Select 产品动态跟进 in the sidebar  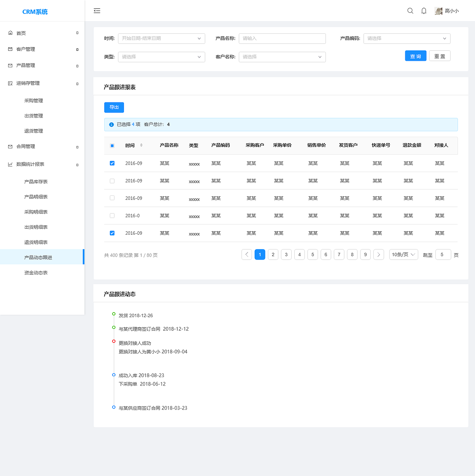[x=42, y=257]
